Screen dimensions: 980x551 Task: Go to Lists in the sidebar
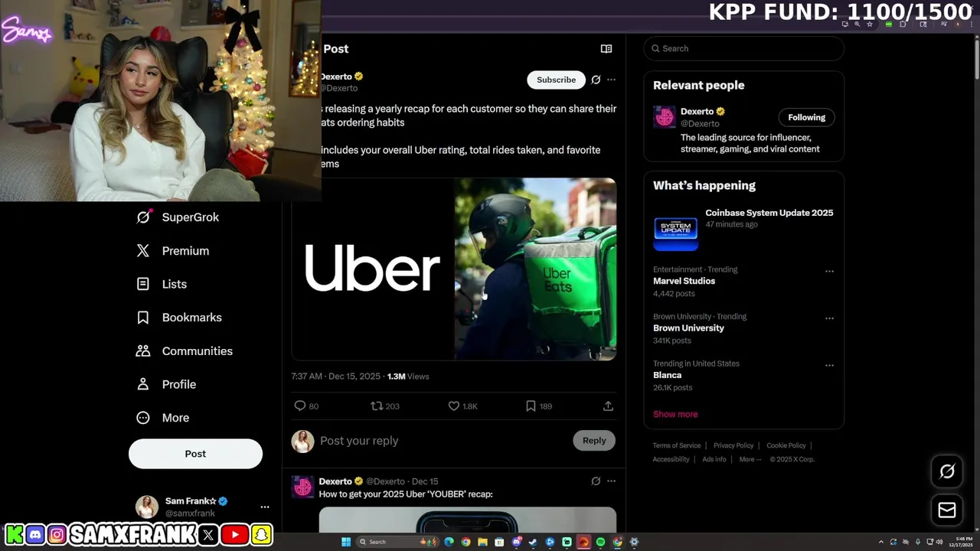point(162,284)
